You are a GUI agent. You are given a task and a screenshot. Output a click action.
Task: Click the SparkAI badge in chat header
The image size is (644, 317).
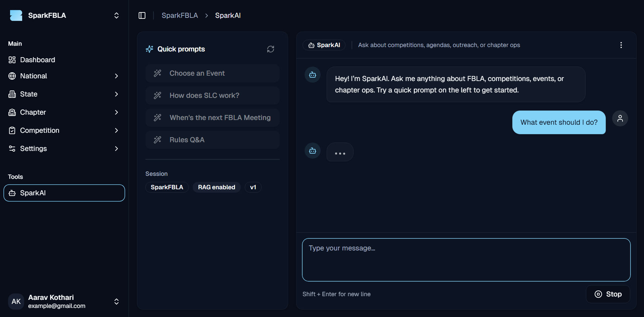pos(324,45)
